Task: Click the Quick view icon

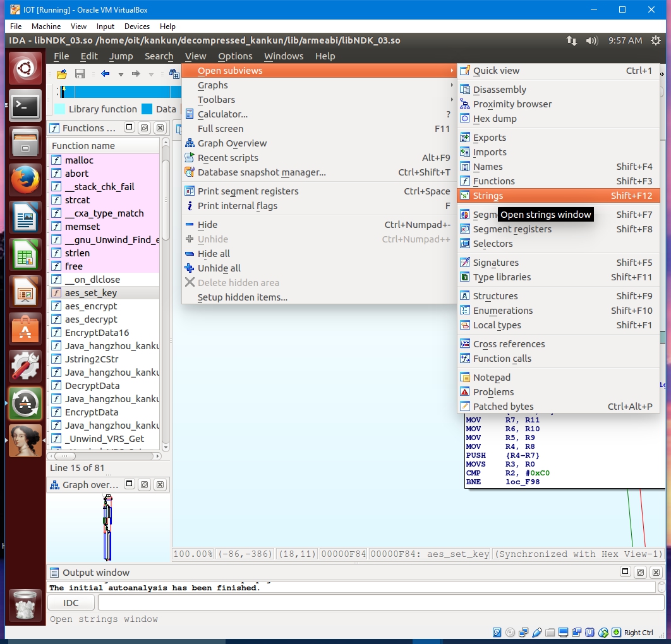Action: [465, 71]
